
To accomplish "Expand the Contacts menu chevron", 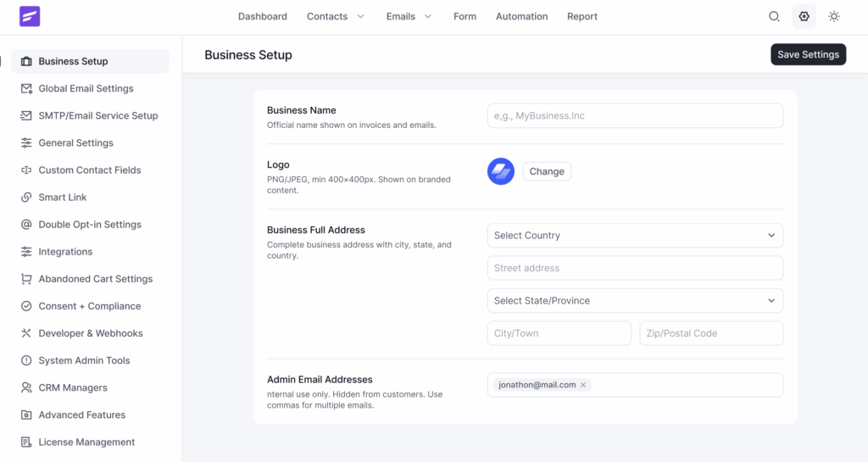I will [x=360, y=17].
